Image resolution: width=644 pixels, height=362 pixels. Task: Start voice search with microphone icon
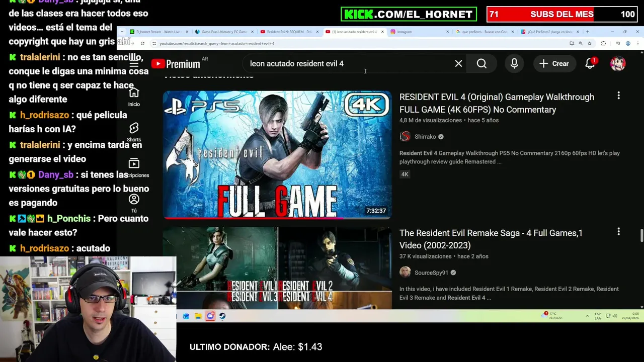click(x=514, y=64)
